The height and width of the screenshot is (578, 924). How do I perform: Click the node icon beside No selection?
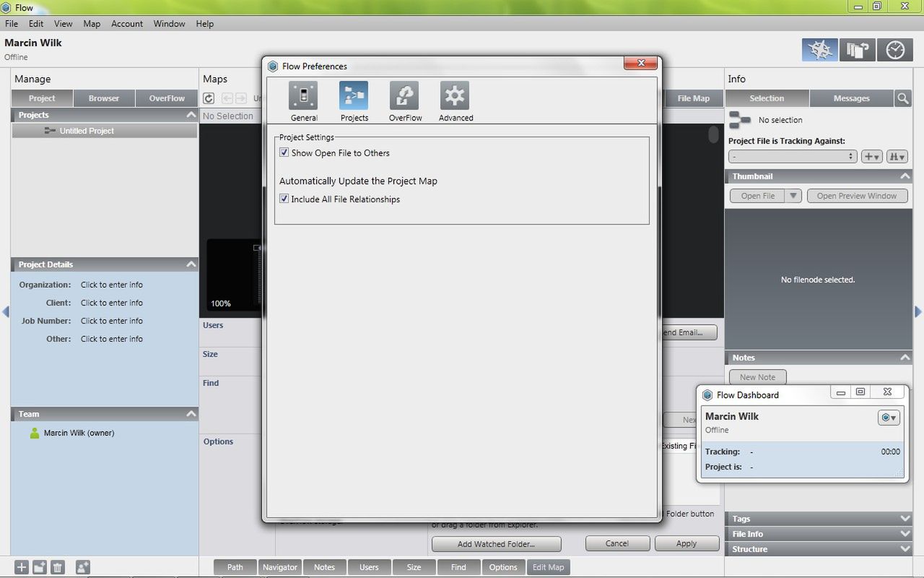click(x=740, y=120)
